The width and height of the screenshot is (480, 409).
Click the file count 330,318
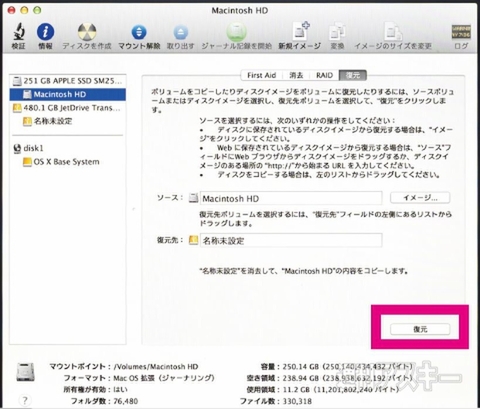click(297, 401)
